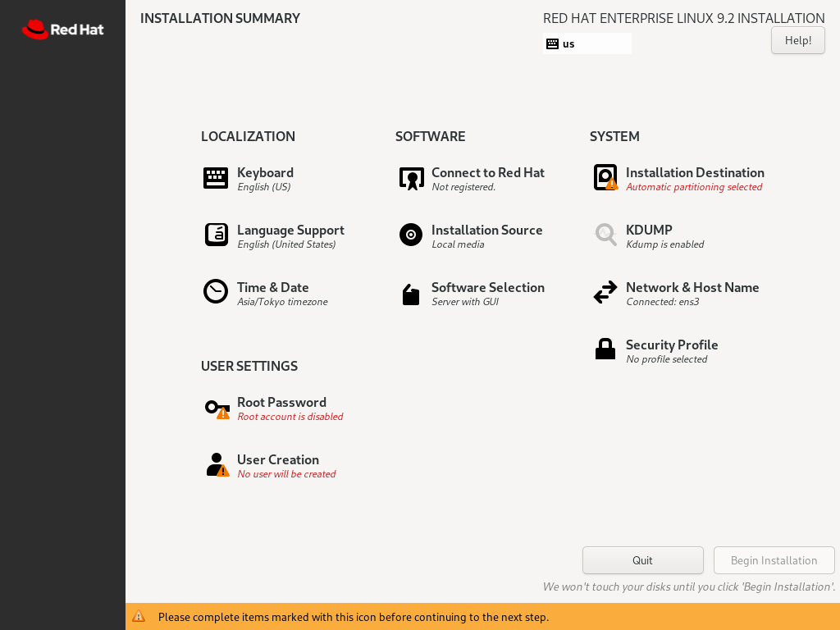Open the keyboard layout selector showing us

click(587, 43)
